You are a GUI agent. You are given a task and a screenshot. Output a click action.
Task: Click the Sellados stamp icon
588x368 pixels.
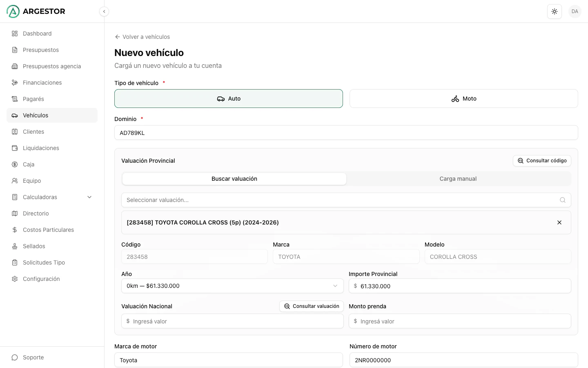click(15, 246)
